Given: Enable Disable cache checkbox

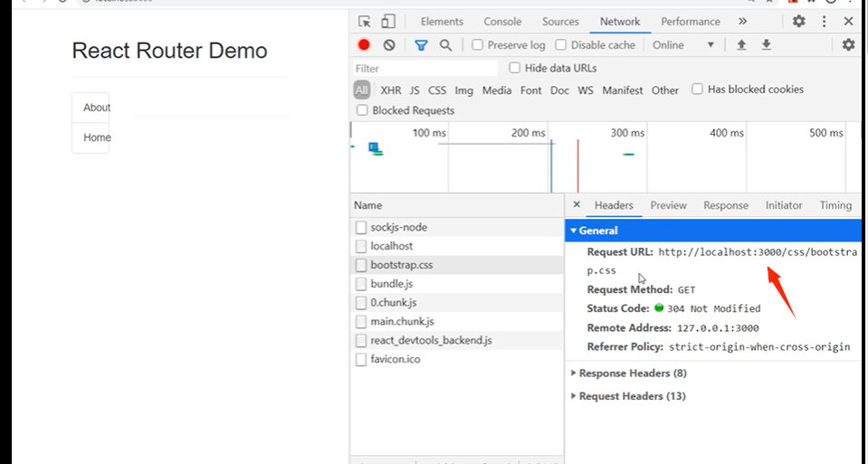Looking at the screenshot, I should click(561, 45).
